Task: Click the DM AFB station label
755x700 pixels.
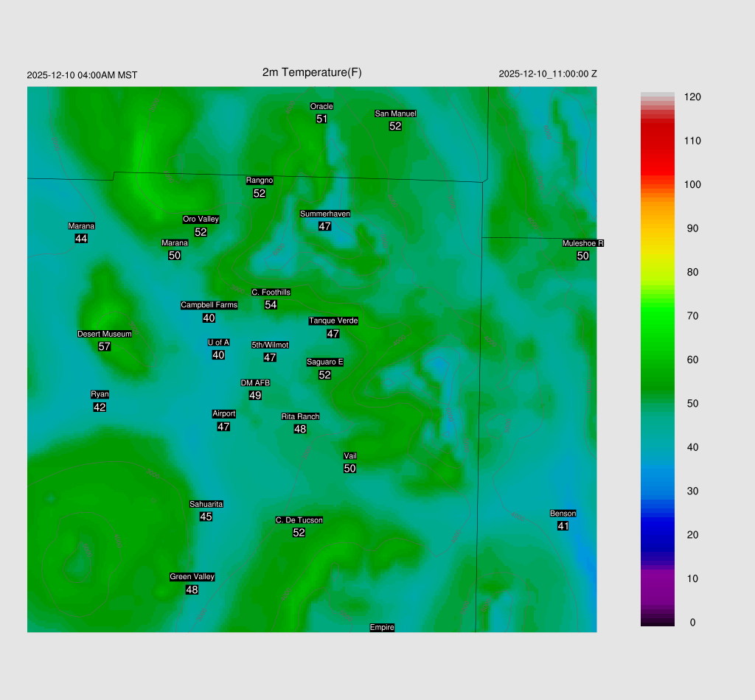Action: pos(255,383)
